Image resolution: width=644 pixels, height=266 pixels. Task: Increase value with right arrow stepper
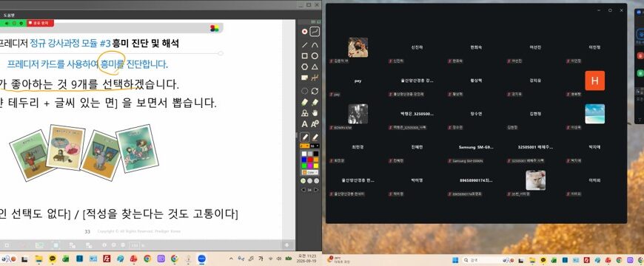[x=317, y=190]
